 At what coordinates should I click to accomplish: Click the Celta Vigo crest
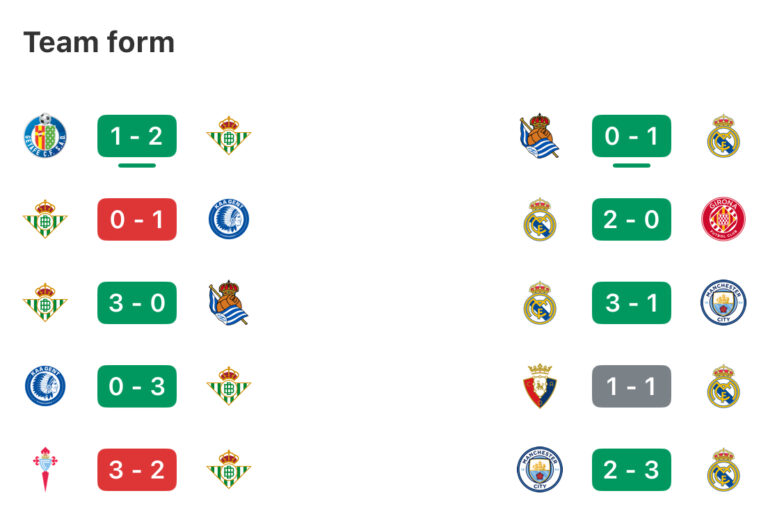[45, 470]
